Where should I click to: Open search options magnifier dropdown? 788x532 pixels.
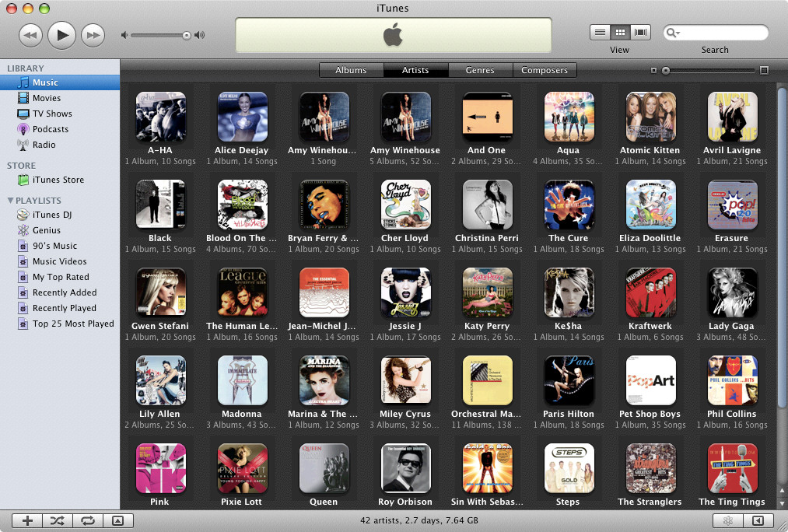(x=672, y=33)
